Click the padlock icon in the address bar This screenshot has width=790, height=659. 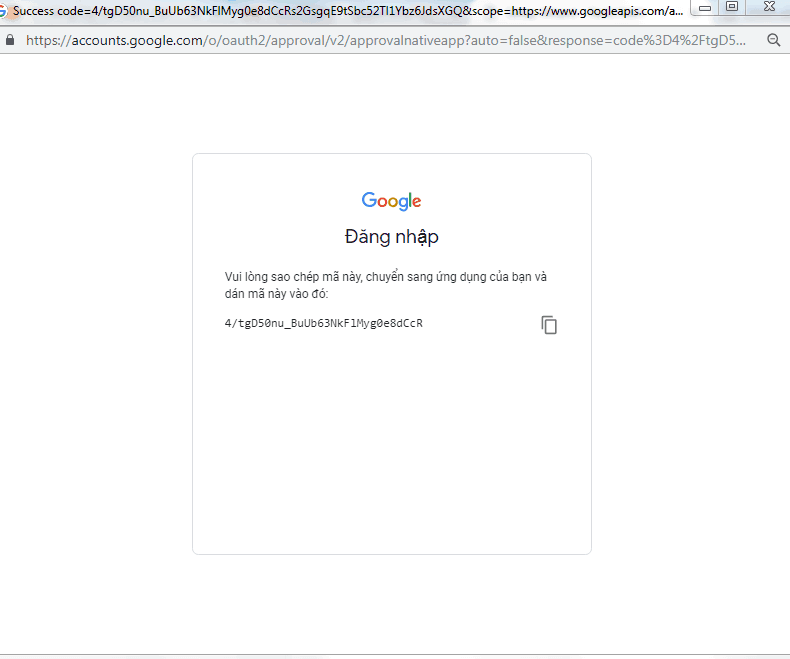tap(10, 40)
